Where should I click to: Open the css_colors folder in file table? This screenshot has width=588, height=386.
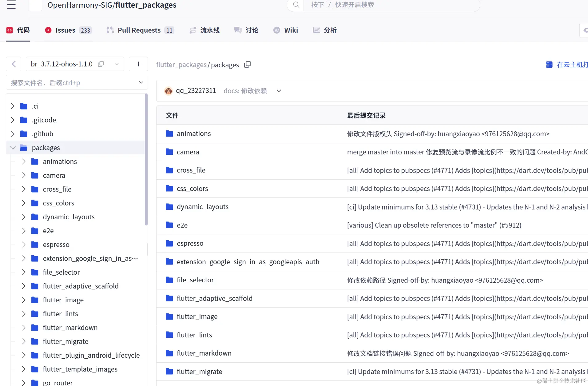click(x=192, y=189)
